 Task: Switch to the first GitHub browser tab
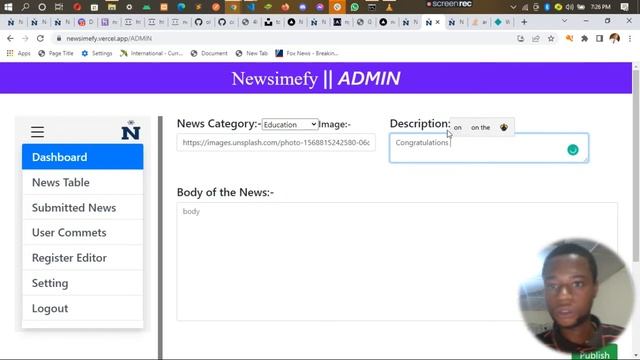(202, 22)
